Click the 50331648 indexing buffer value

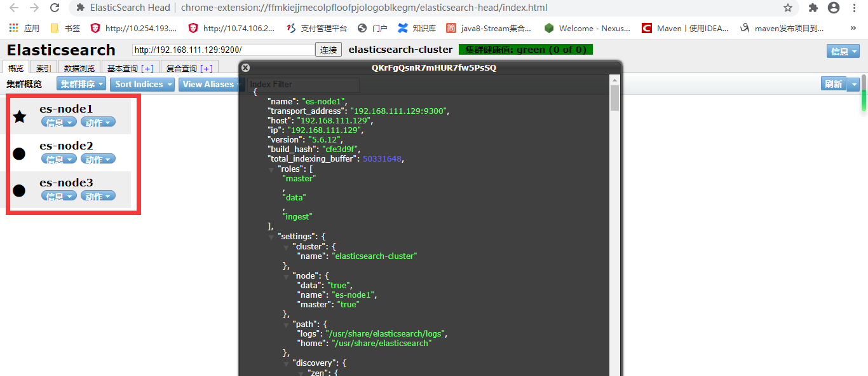point(382,158)
